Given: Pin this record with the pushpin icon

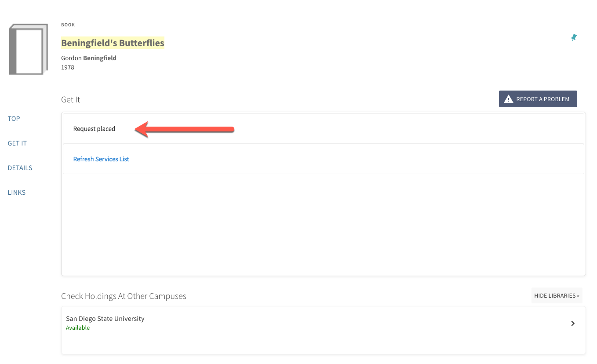Looking at the screenshot, I should [x=574, y=37].
